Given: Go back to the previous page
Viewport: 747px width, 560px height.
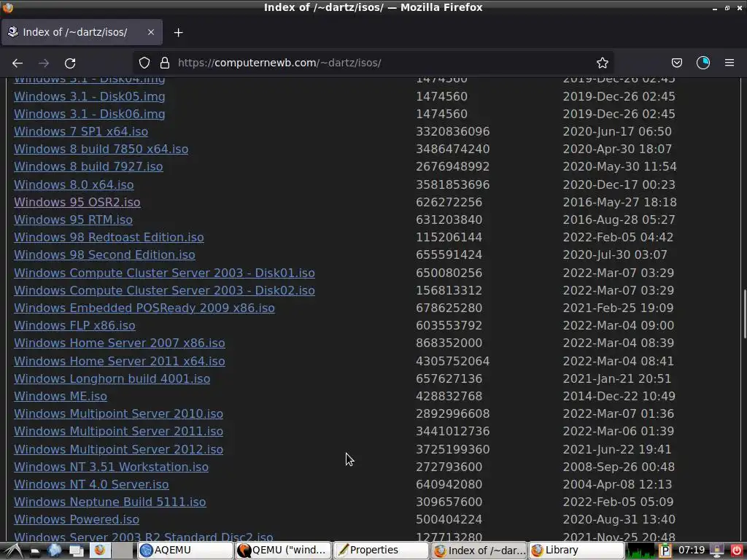Looking at the screenshot, I should pos(18,63).
